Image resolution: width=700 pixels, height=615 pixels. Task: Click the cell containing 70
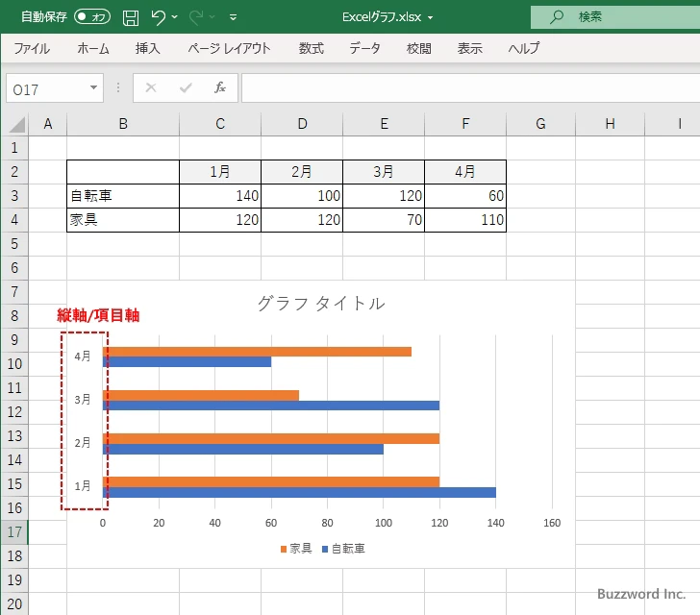384,220
